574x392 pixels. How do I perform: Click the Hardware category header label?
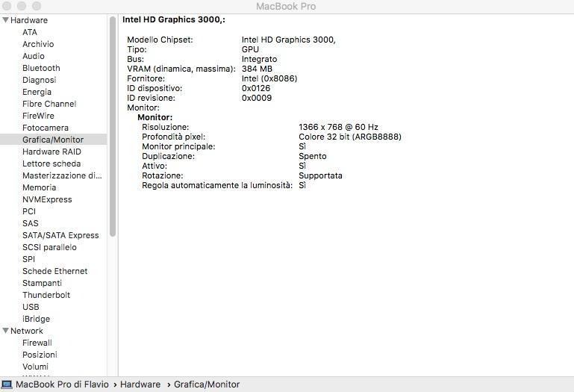tap(29, 20)
